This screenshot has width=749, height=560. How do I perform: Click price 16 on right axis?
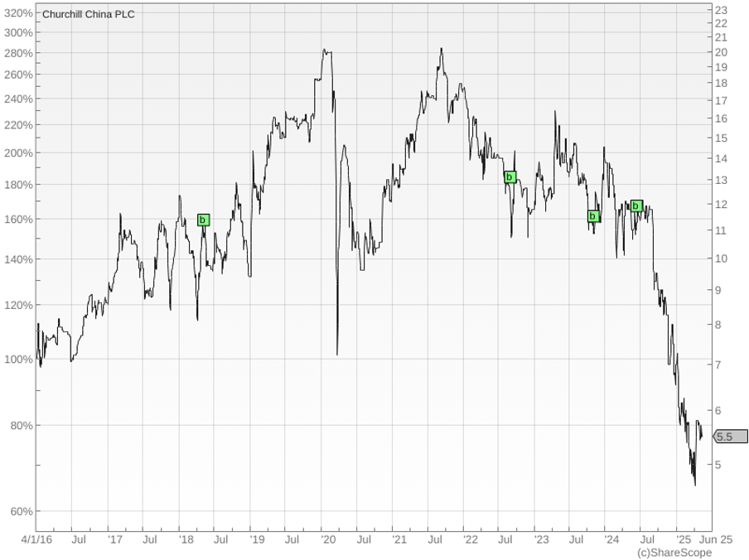point(722,118)
